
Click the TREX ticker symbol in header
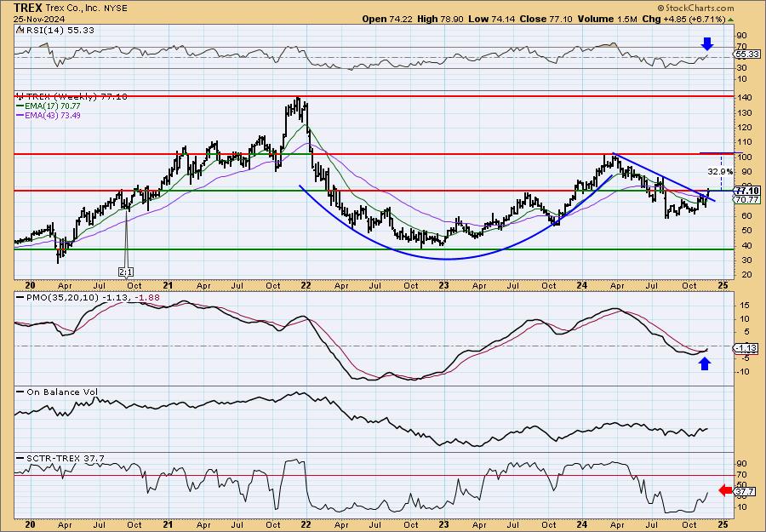coord(28,8)
